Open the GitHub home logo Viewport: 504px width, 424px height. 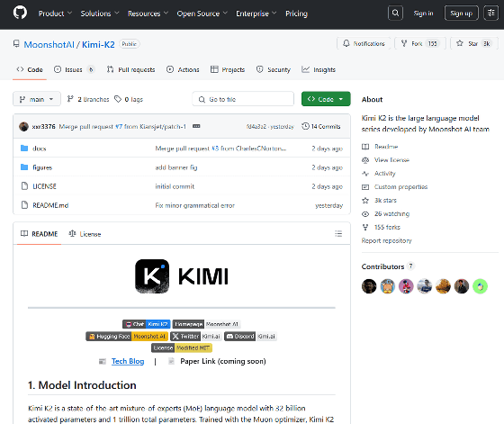(20, 13)
